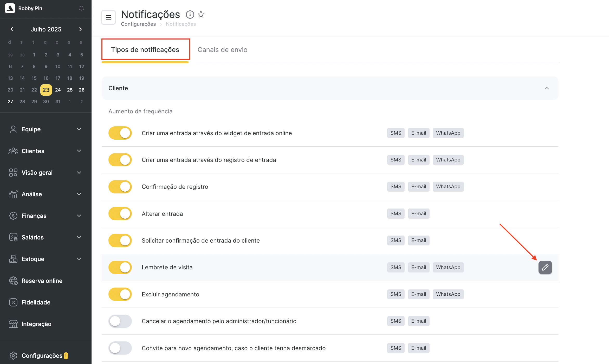Click WhatsApp tag on Lembrete de visita
The image size is (609, 364).
tap(448, 267)
